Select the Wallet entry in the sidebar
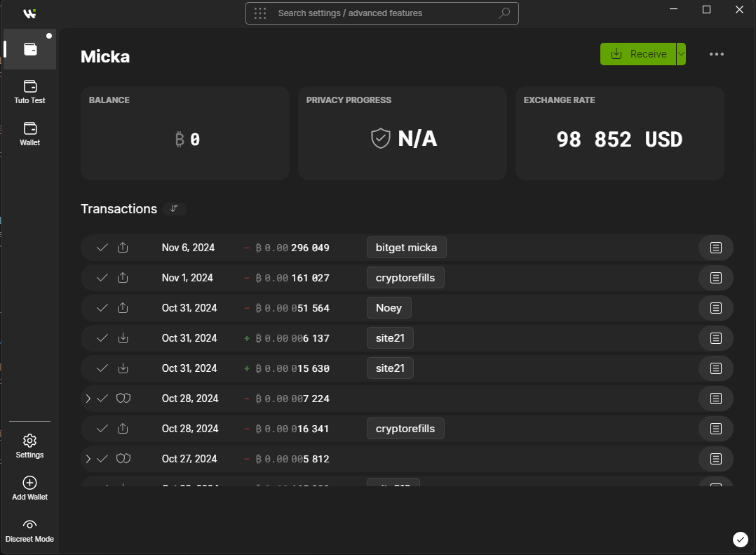 point(29,133)
